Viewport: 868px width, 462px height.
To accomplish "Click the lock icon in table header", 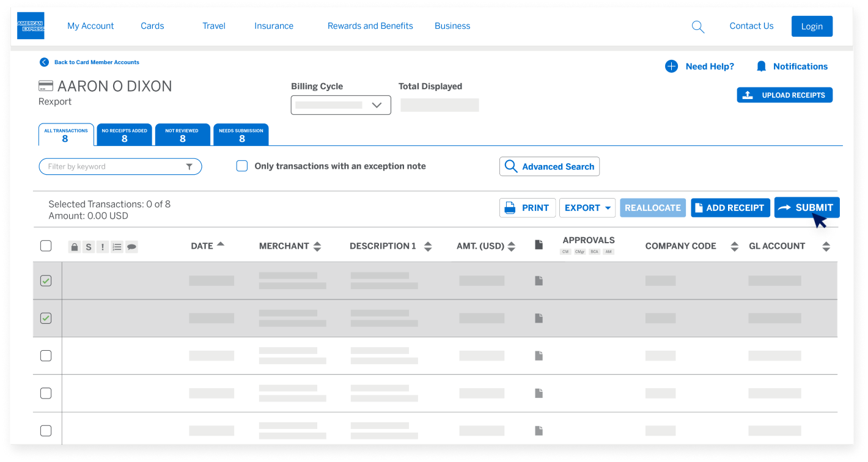I will click(x=74, y=247).
